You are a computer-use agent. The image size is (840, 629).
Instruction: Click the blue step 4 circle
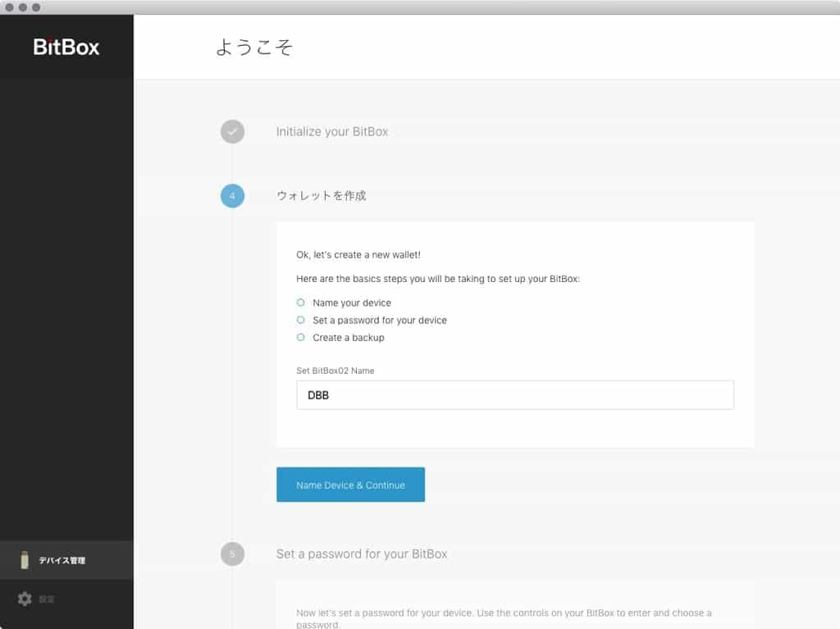(x=232, y=195)
